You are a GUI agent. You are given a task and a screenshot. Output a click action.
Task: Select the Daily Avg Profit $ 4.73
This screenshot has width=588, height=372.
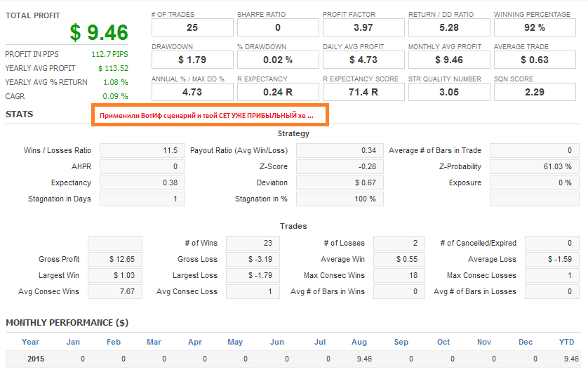[x=363, y=60]
